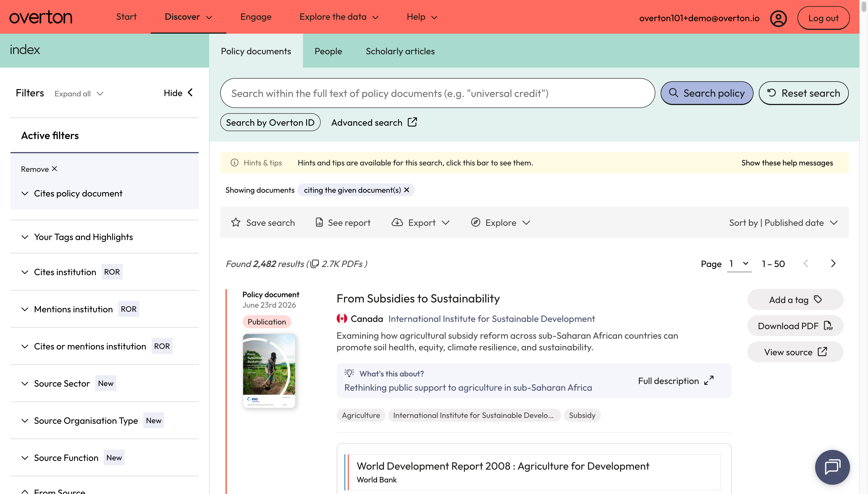Image resolution: width=868 pixels, height=494 pixels.
Task: Switch to Scholarly articles tab
Action: pos(400,51)
